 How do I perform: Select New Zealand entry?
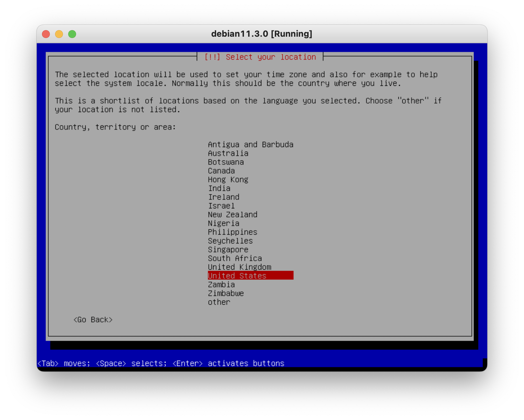[x=232, y=215]
